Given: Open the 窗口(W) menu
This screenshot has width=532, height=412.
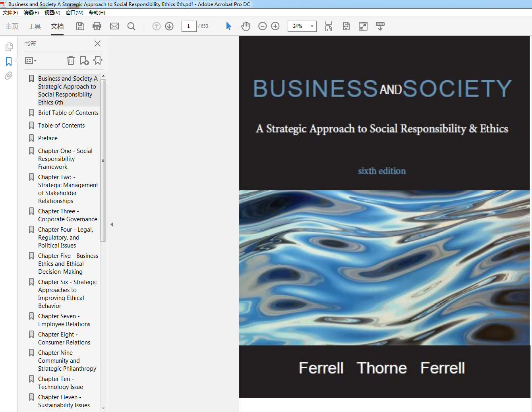Looking at the screenshot, I should 74,13.
